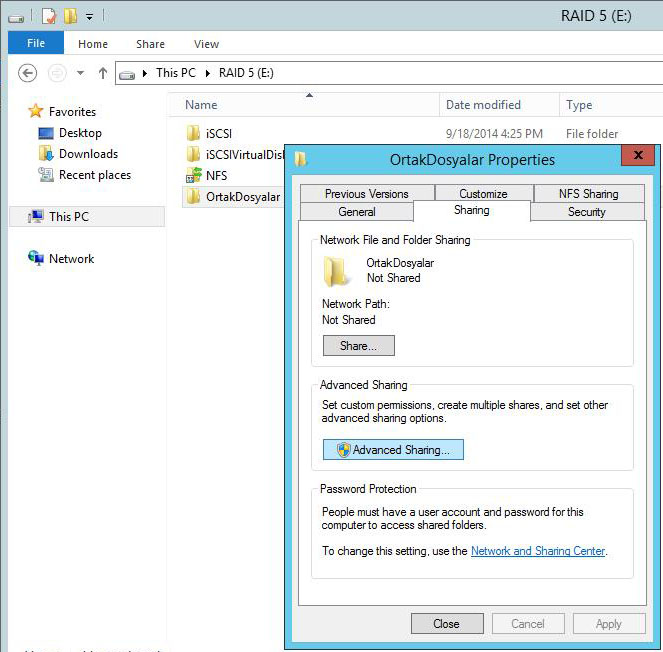Select the NFS item in file list

pos(216,175)
